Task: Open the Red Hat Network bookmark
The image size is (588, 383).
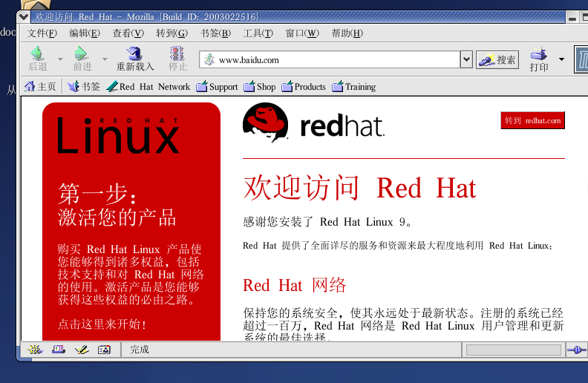Action: [148, 87]
